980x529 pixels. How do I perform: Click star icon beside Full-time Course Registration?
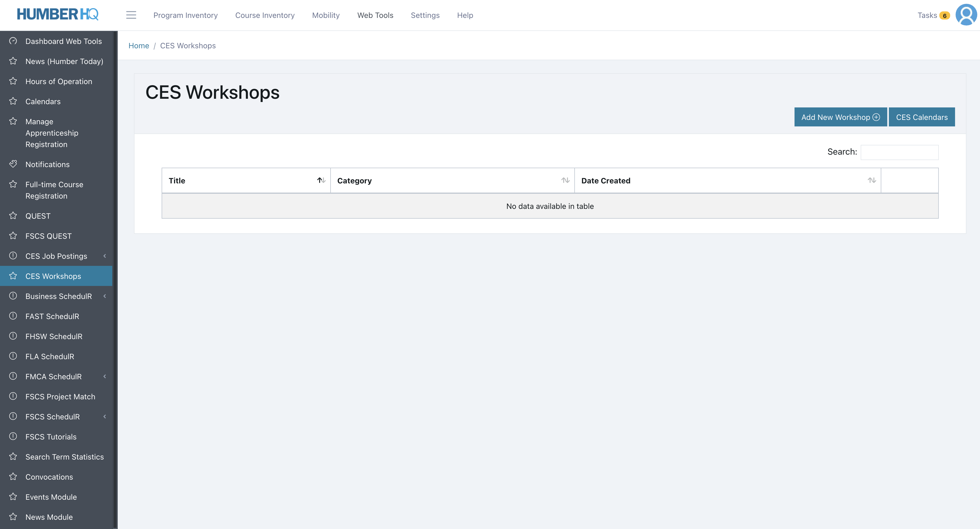13,184
